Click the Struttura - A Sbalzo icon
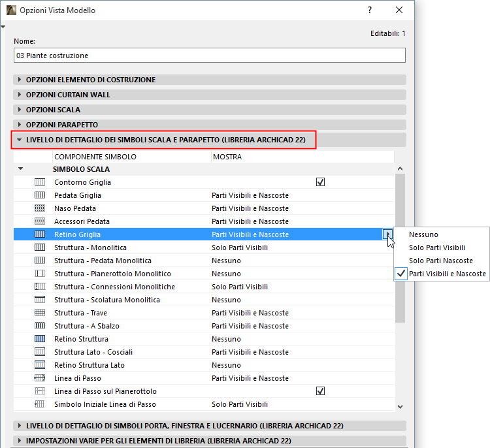This screenshot has height=448, width=490. 40,326
